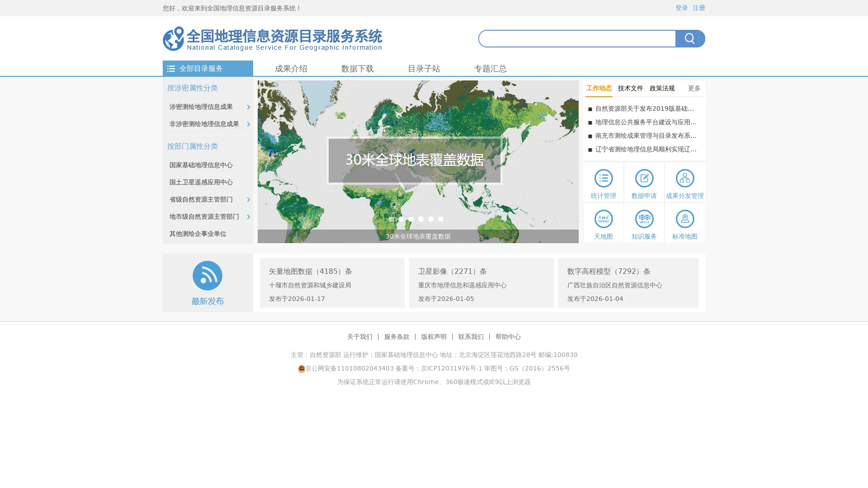The height and width of the screenshot is (488, 868).
Task: Select the 数据申请 icon
Action: 644,182
